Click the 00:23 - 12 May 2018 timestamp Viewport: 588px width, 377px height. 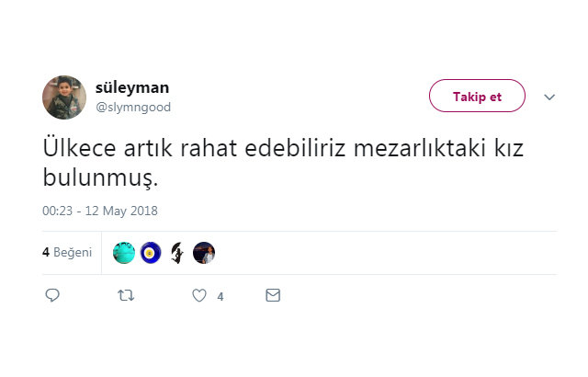100,211
